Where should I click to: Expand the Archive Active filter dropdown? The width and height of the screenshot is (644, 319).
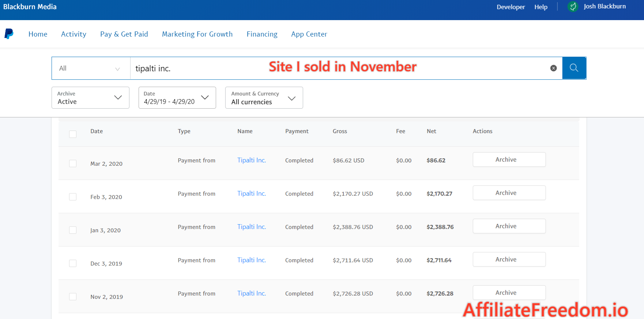[90, 98]
